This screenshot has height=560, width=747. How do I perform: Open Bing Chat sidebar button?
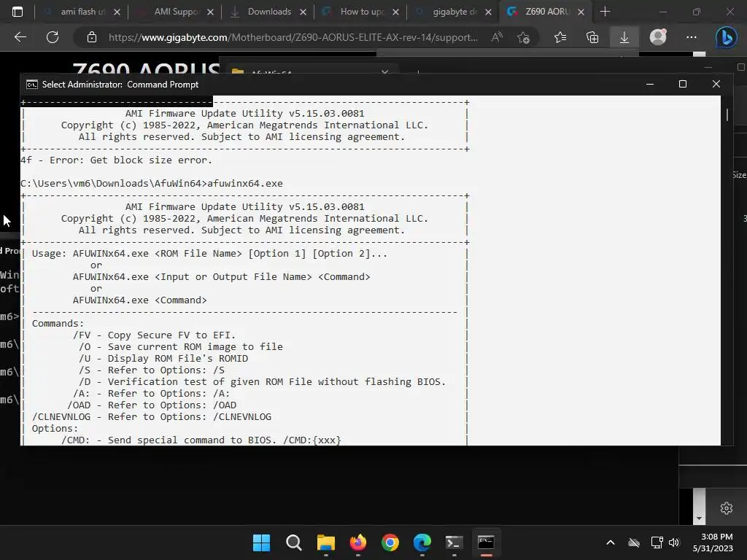click(x=726, y=37)
